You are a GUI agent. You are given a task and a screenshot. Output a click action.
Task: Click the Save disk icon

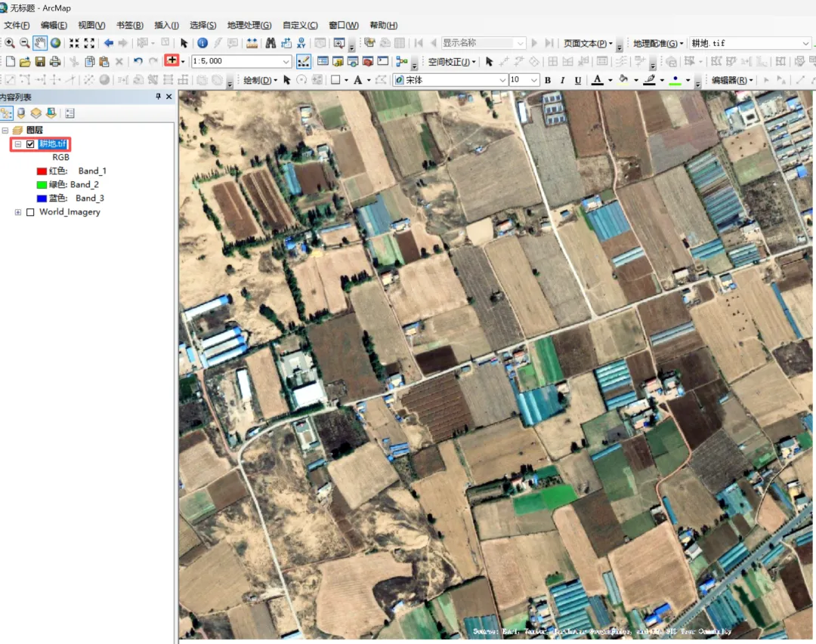(39, 61)
